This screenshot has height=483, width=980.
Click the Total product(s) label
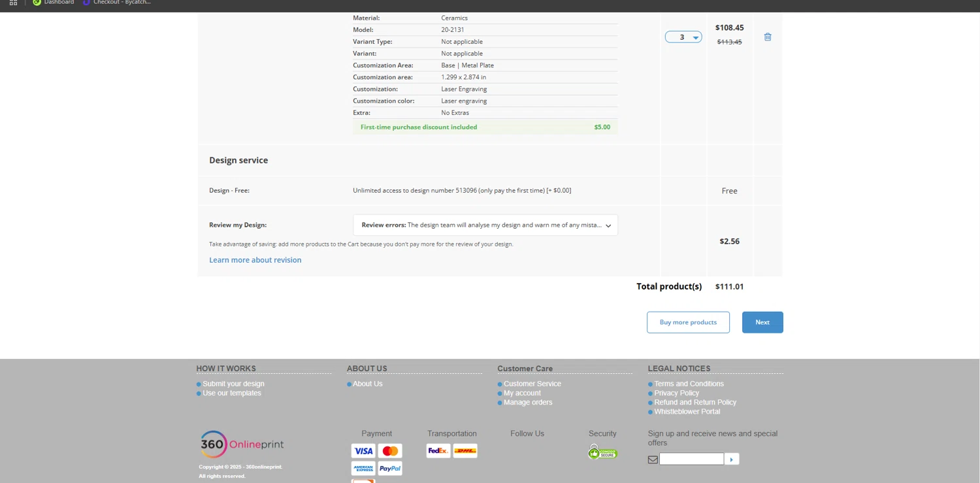click(669, 286)
